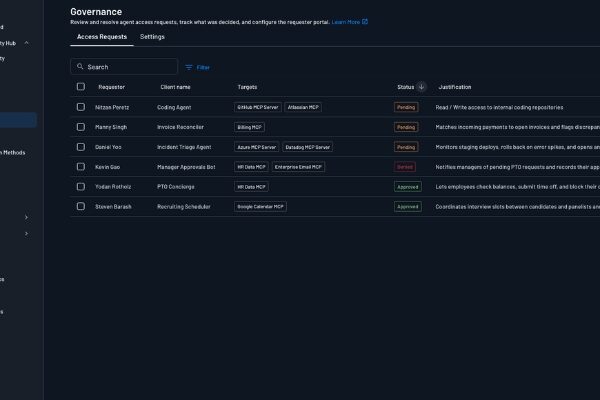
Task: Check the Steven Barash row checkbox
Action: [x=81, y=206]
